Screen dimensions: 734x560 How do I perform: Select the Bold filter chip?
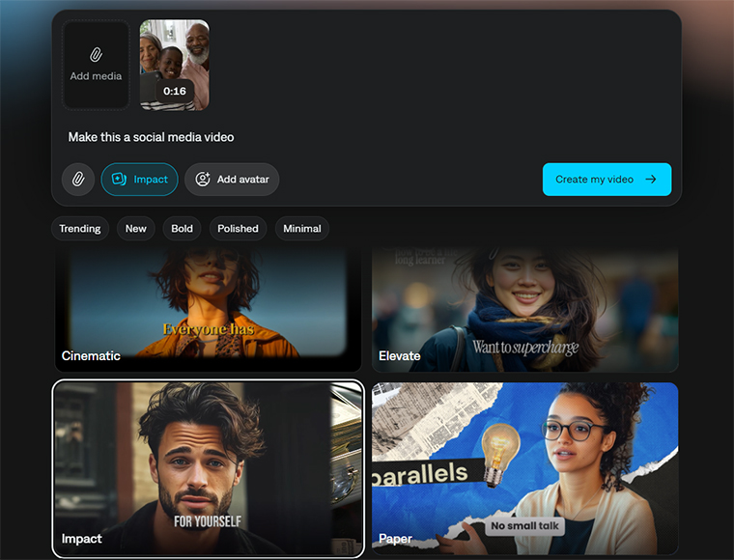click(x=183, y=228)
